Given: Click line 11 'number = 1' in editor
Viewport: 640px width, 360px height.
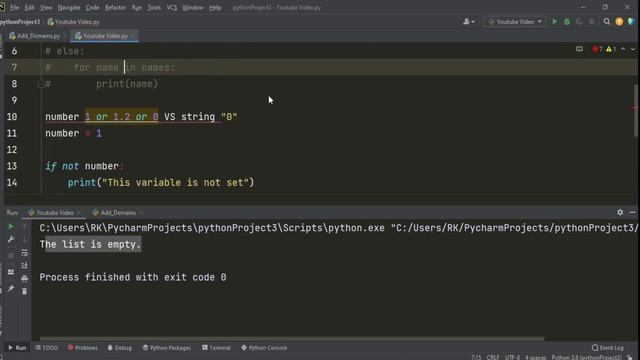Looking at the screenshot, I should pyautogui.click(x=73, y=133).
